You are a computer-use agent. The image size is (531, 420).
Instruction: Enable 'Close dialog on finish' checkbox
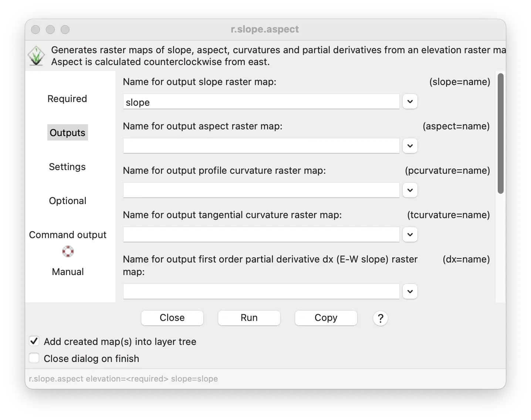point(34,358)
